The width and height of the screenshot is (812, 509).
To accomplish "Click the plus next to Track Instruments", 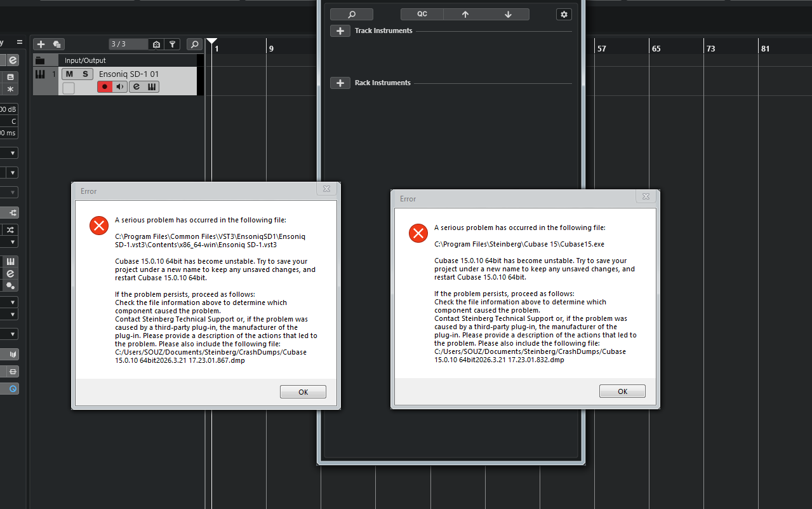I will click(340, 31).
